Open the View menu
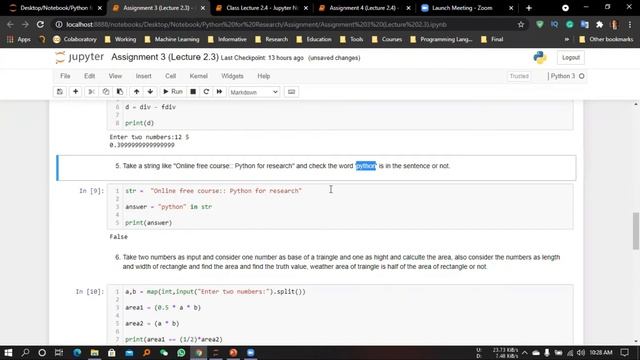Viewport: 640px width, 360px height. coord(115,76)
